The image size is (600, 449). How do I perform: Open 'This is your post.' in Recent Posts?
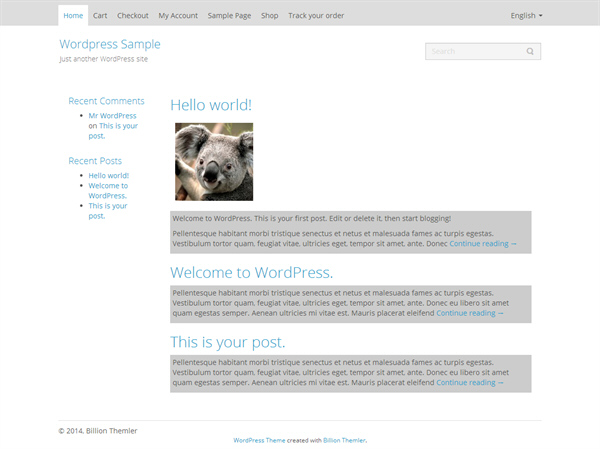[108, 211]
